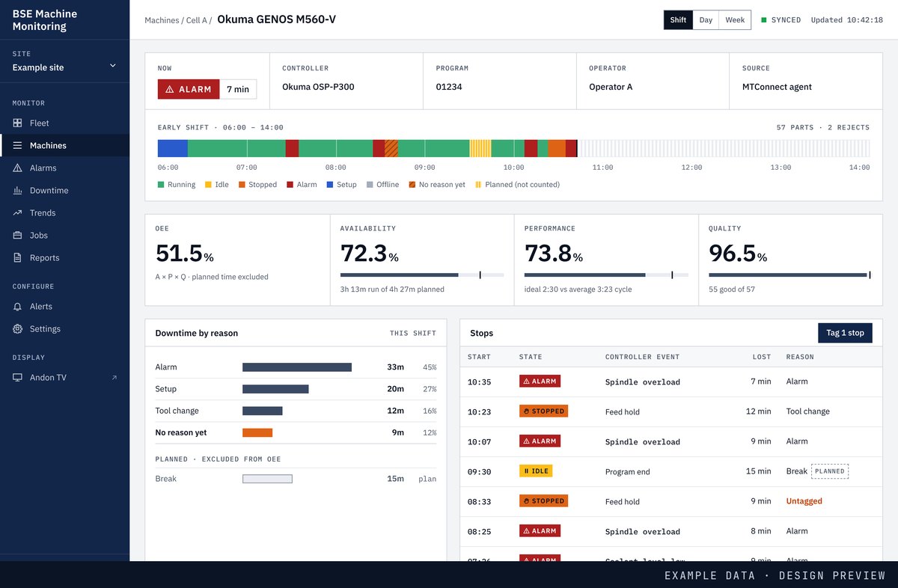
Task: Click the Performance progress bar
Action: (x=606, y=275)
